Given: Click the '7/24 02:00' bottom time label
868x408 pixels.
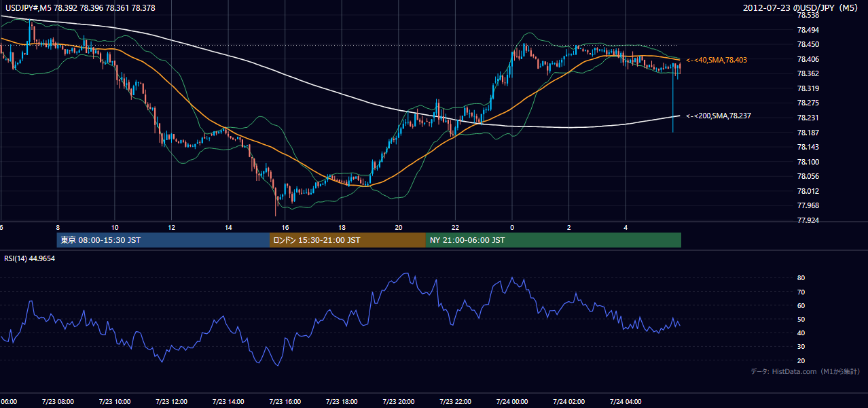Looking at the screenshot, I should point(568,401).
